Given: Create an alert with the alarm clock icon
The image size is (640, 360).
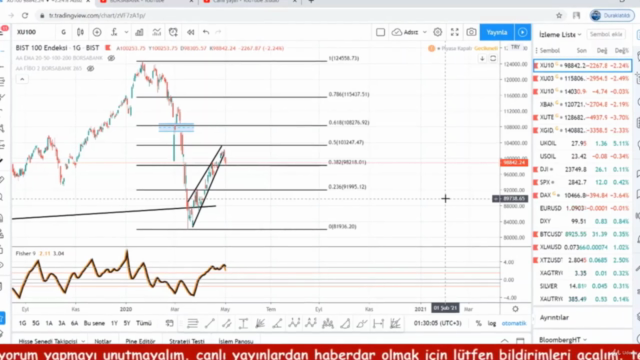Looking at the screenshot, I should coord(173,32).
